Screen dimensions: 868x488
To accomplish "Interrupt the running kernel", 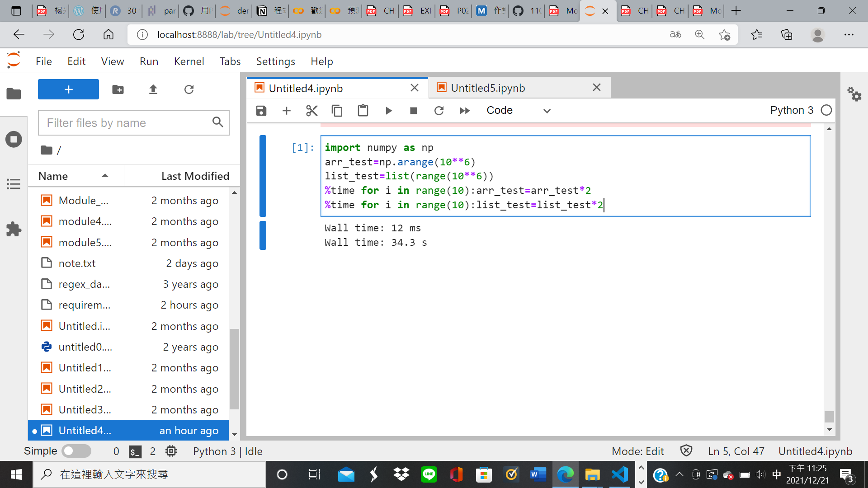I will 413,110.
